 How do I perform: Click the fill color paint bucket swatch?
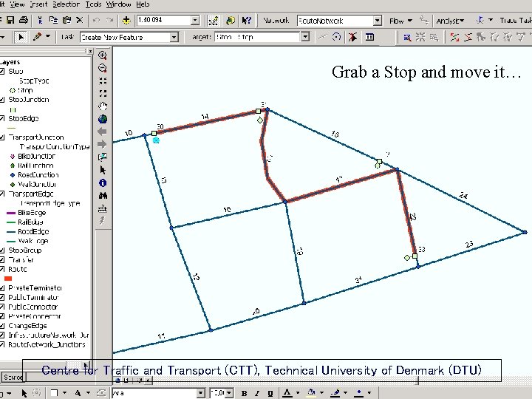(311, 393)
